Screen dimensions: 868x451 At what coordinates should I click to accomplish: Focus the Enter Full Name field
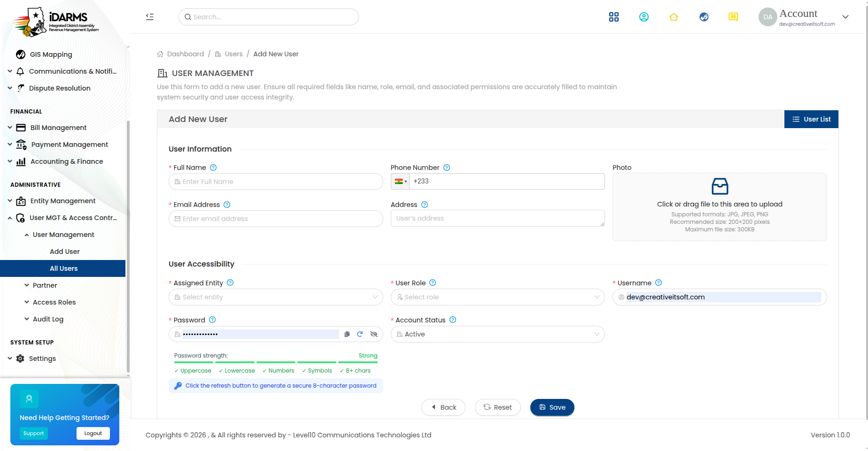(x=276, y=182)
